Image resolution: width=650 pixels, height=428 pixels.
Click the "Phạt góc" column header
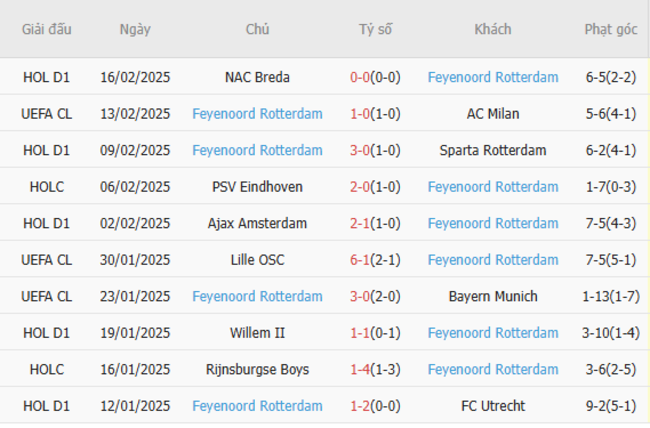pyautogui.click(x=611, y=29)
